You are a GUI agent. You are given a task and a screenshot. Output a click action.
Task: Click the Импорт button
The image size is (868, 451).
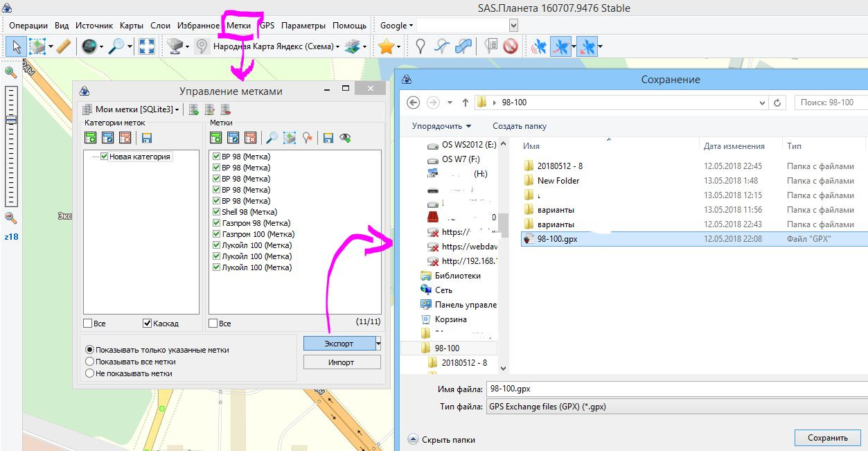coord(342,362)
